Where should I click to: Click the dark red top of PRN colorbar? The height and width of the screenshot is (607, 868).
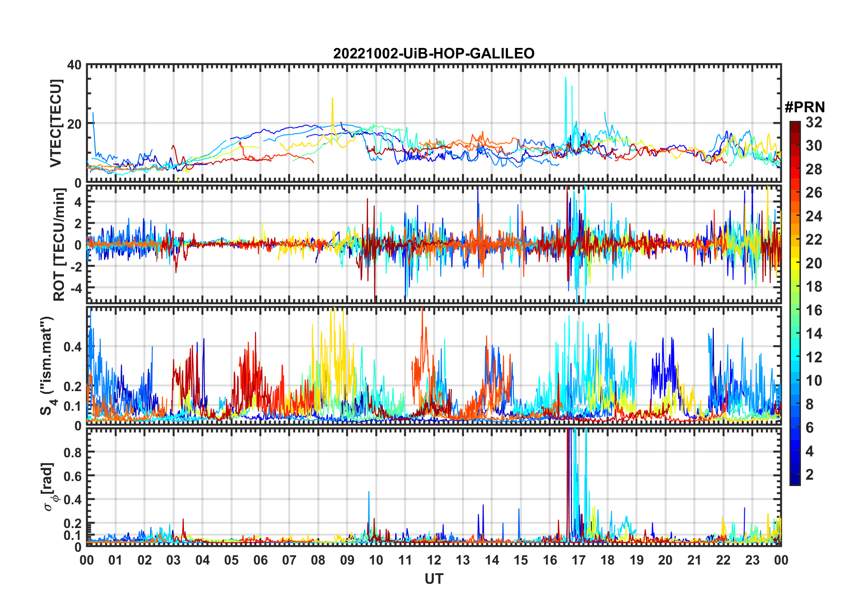pos(795,126)
